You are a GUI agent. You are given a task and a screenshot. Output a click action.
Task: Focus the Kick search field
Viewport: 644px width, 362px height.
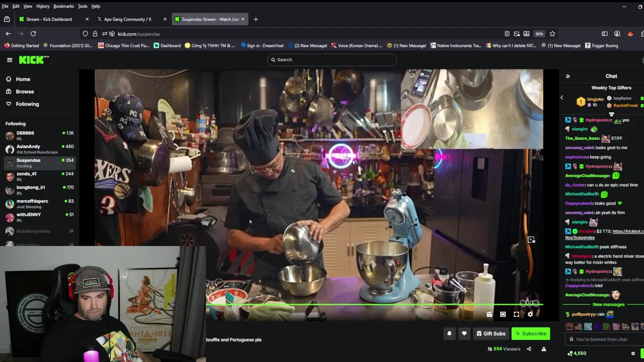(332, 60)
